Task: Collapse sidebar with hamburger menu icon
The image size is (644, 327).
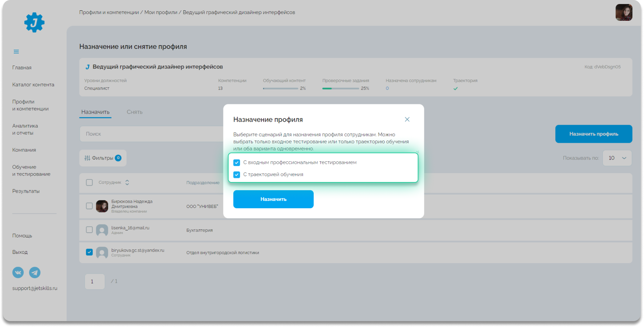Action: [16, 51]
